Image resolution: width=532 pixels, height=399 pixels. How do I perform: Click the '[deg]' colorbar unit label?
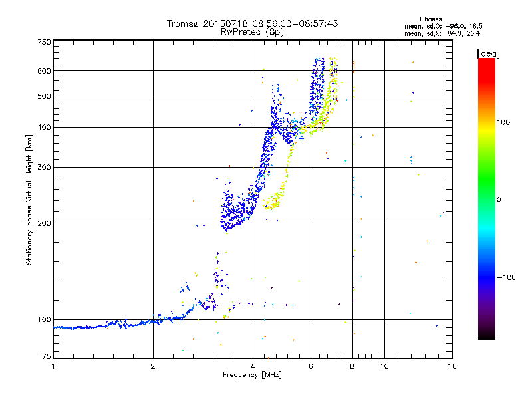point(488,53)
